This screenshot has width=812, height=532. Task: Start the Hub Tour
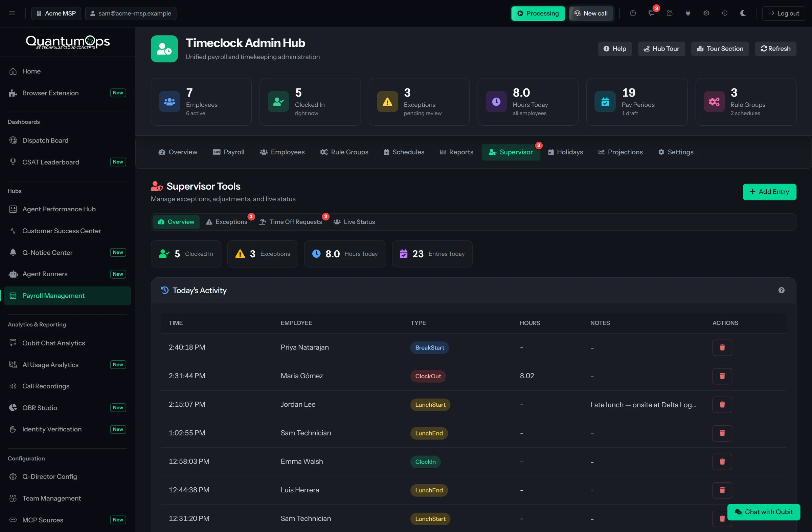point(661,49)
